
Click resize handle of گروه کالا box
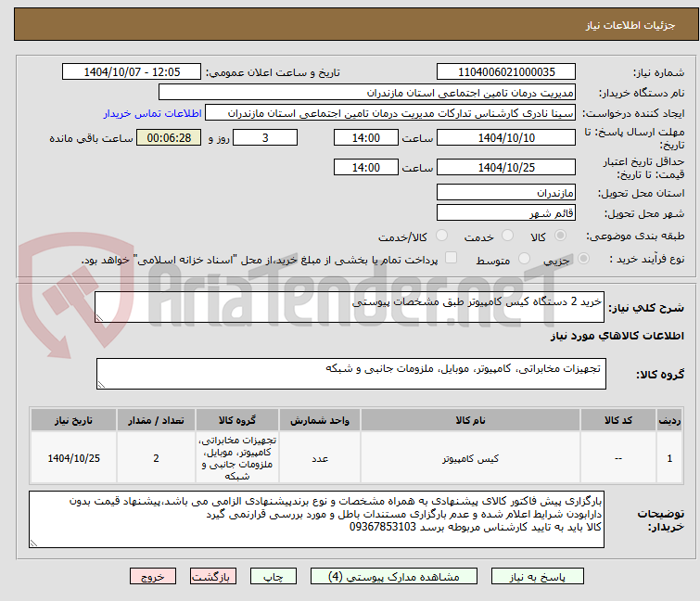point(101,385)
